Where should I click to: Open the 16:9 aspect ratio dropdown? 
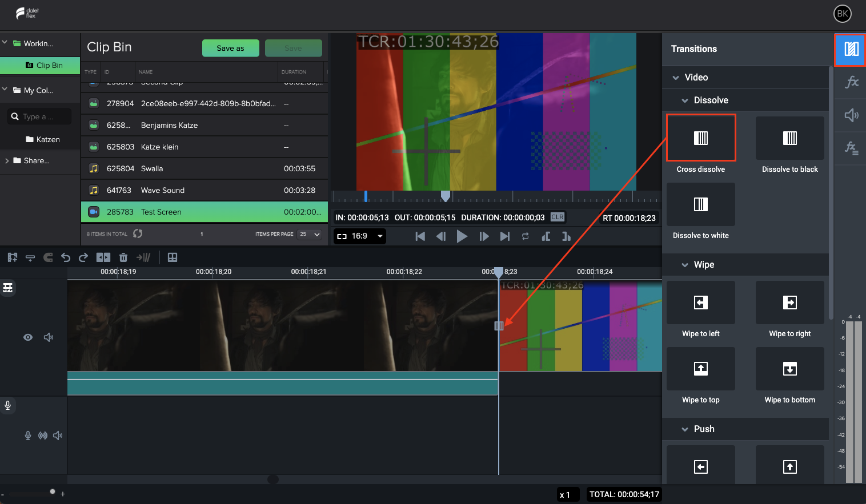360,236
